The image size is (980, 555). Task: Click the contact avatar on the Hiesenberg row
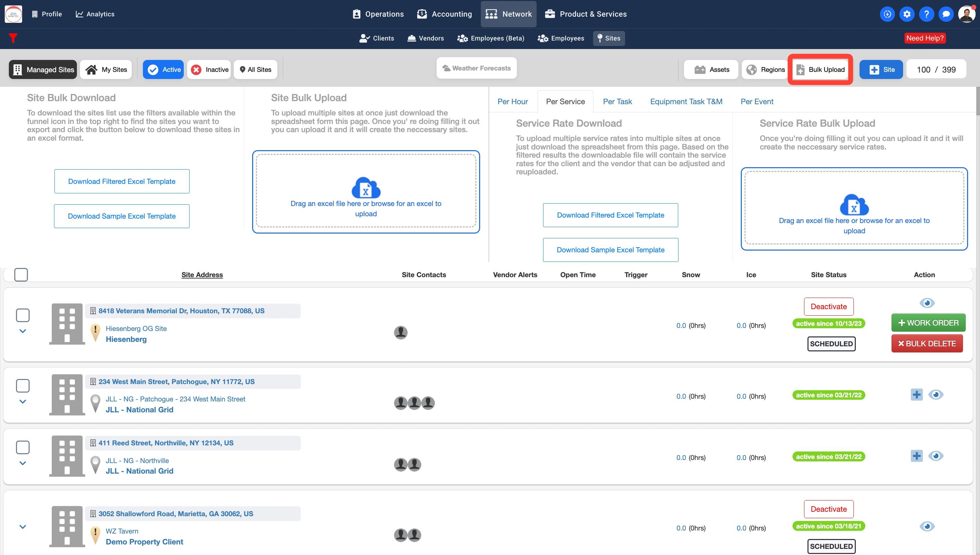(401, 332)
